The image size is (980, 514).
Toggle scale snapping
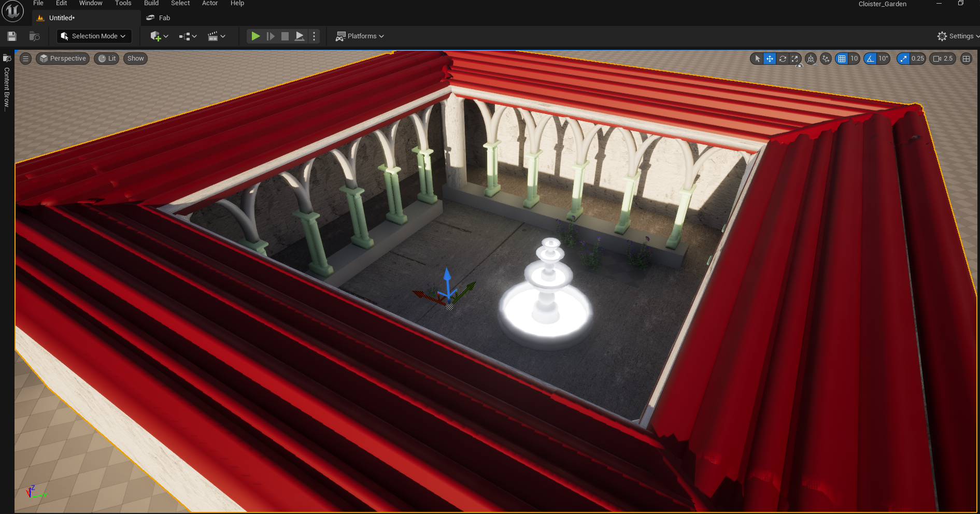click(903, 59)
